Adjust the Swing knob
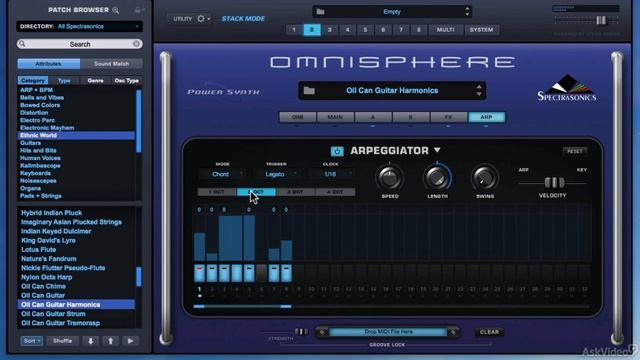This screenshot has width=640, height=360. click(x=484, y=178)
